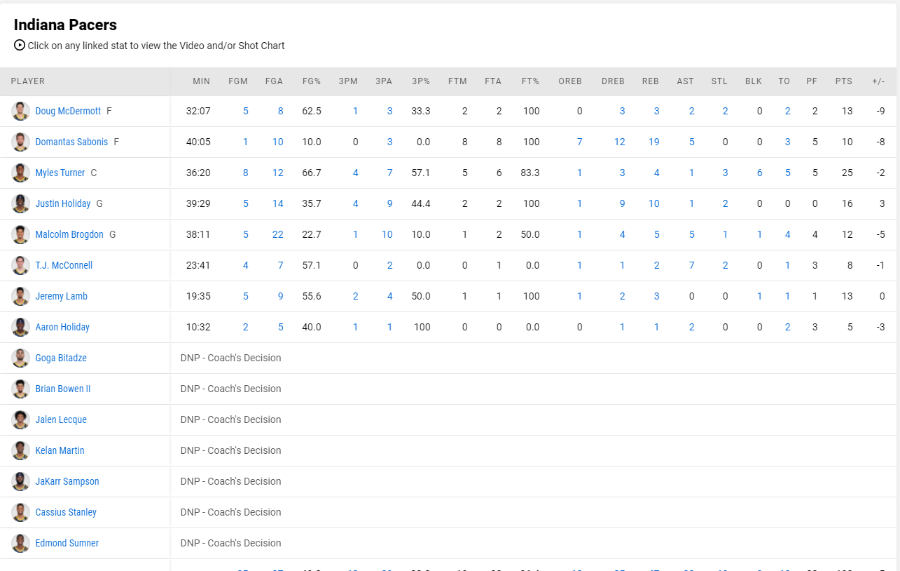View Jeremy Lamb's 9 field goal attempts
900x571 pixels.
pyautogui.click(x=281, y=297)
